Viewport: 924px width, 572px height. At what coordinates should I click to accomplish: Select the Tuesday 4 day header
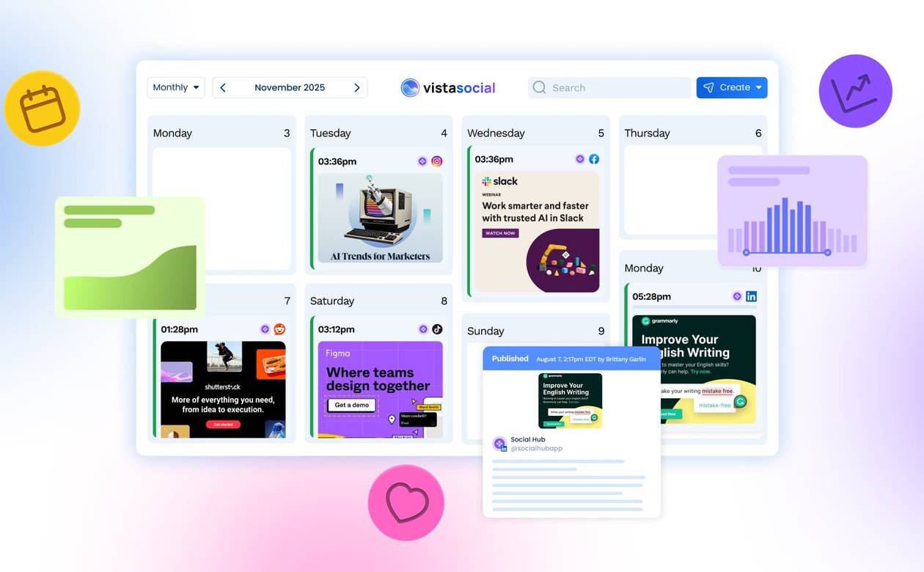[378, 133]
